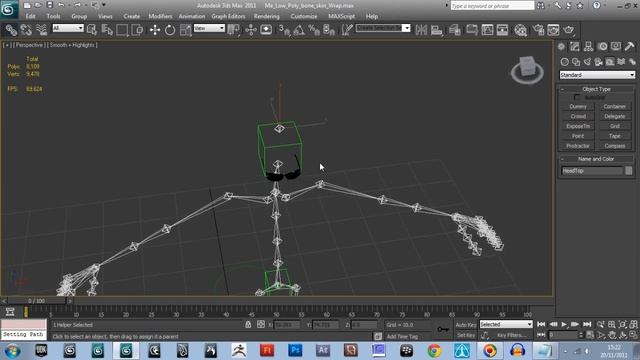Click Use Pivot Point Center icon
Screen dimensions: 640x360
pyautogui.click(x=233, y=30)
